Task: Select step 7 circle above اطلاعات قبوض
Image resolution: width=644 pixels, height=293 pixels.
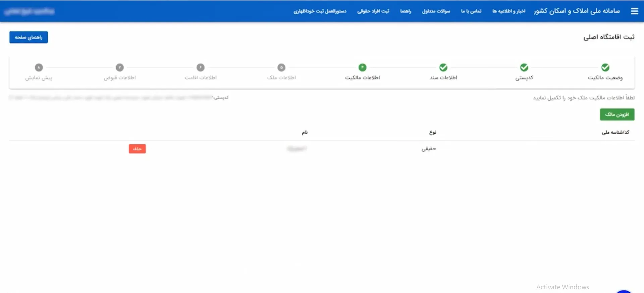Action: tap(120, 67)
